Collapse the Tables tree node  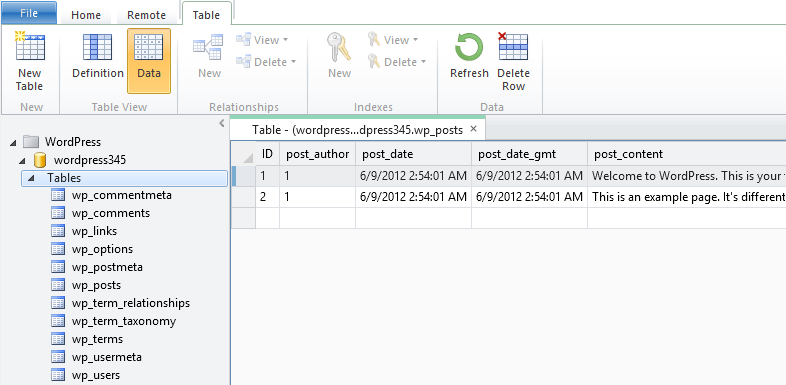pyautogui.click(x=31, y=178)
